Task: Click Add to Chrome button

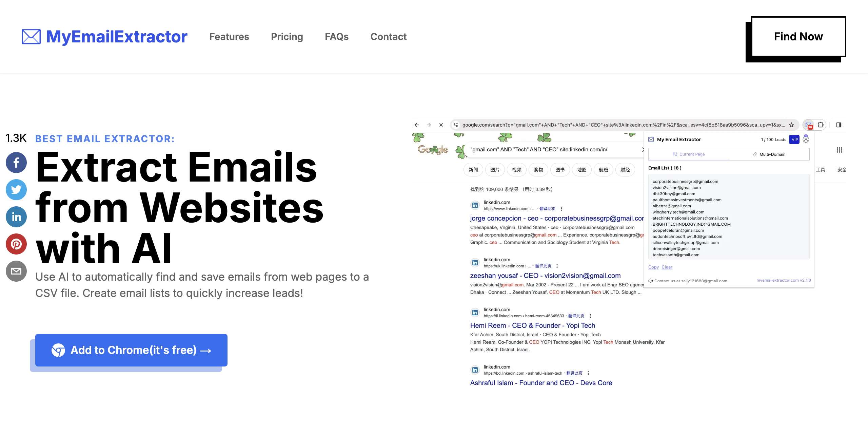Action: point(131,350)
